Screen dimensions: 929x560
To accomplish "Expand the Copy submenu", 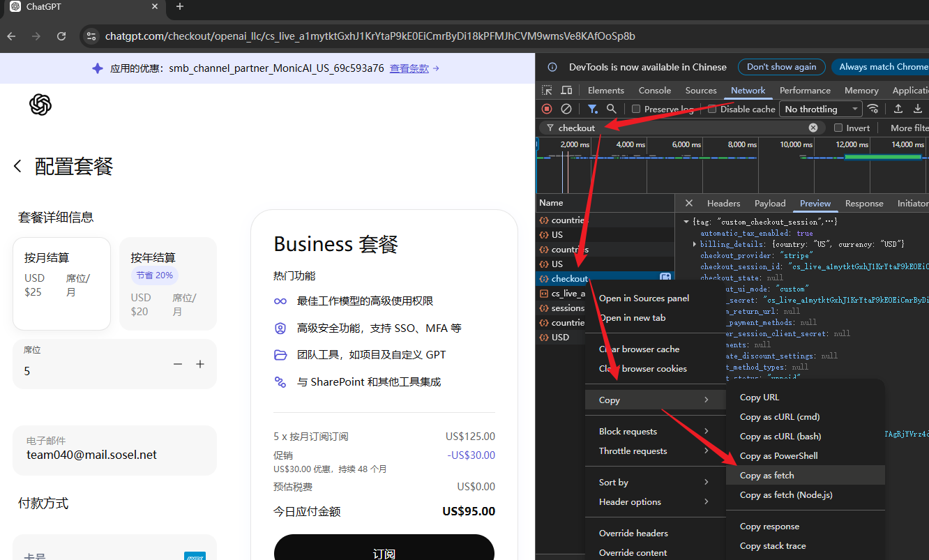I will (x=654, y=400).
